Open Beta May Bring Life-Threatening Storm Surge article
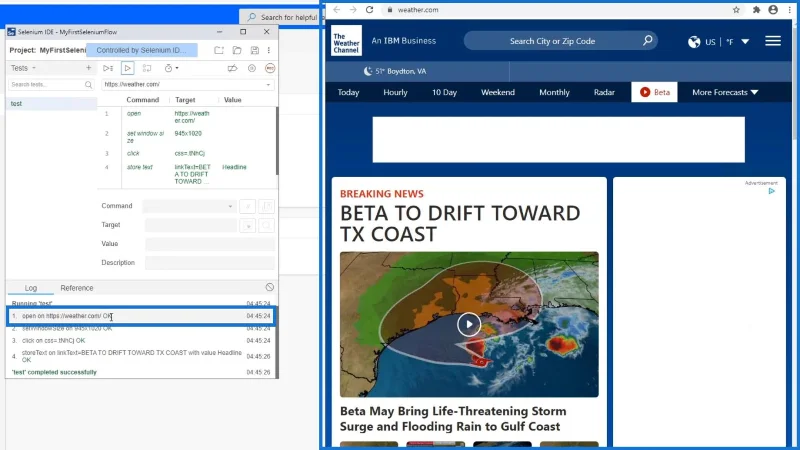800x450 pixels. click(453, 418)
